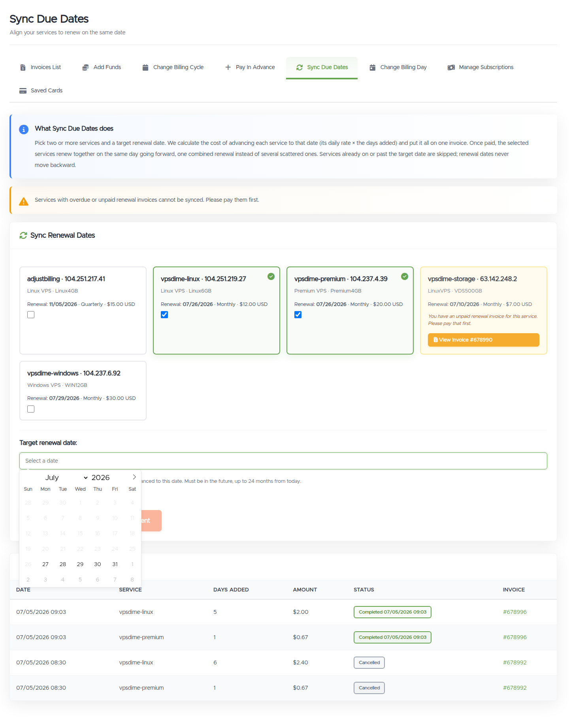Click the $2.40 amount cell
The width and height of the screenshot is (569, 728).
tap(300, 662)
